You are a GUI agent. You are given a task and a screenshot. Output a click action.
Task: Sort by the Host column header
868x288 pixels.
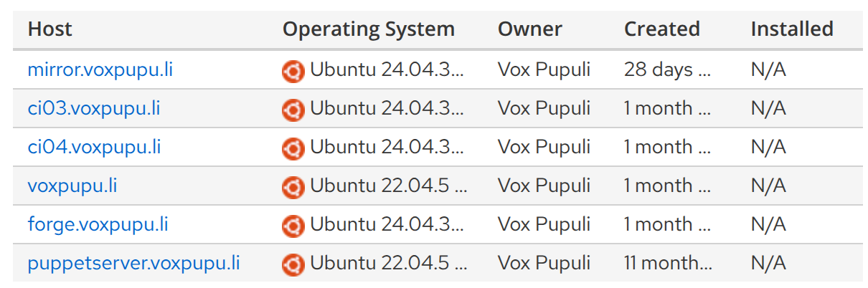50,29
